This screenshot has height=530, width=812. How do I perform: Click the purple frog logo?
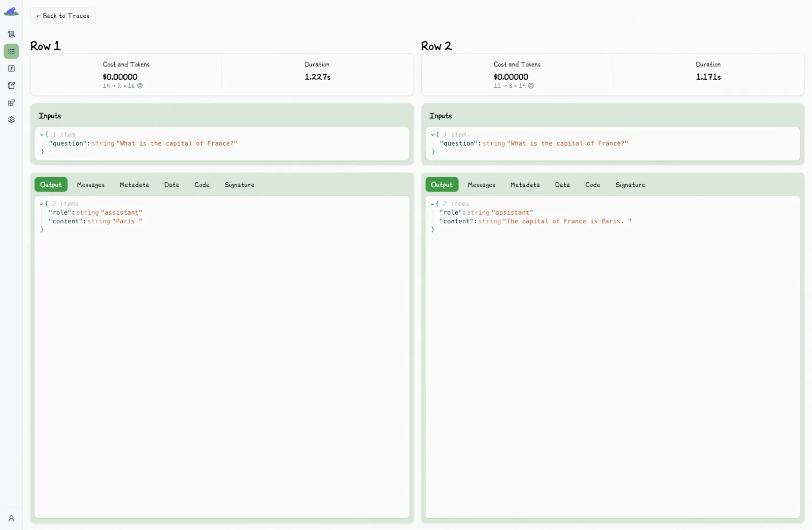[x=11, y=12]
